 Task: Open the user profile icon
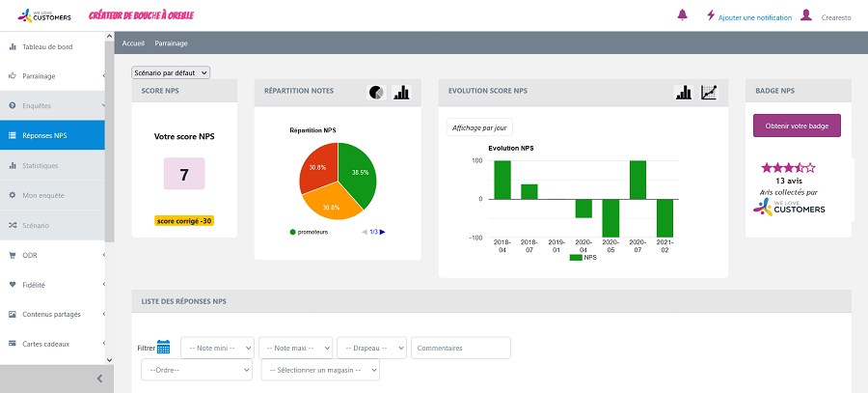(x=806, y=15)
